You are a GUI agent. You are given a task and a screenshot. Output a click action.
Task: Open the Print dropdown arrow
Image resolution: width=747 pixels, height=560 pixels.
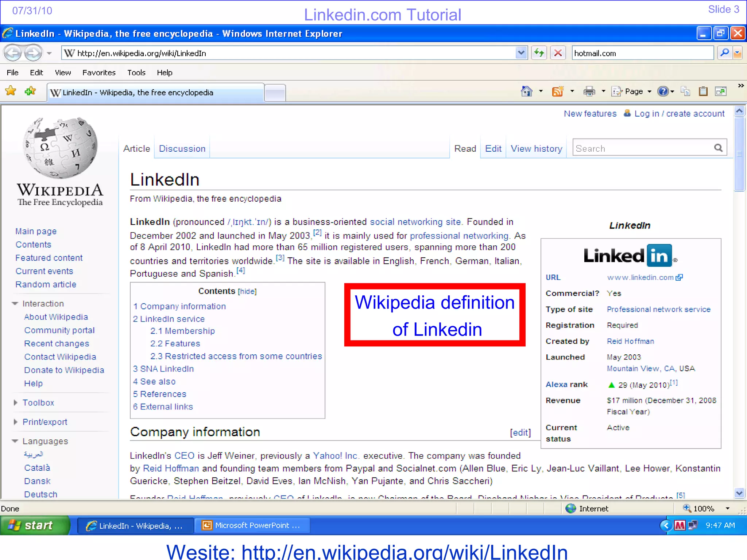click(603, 91)
